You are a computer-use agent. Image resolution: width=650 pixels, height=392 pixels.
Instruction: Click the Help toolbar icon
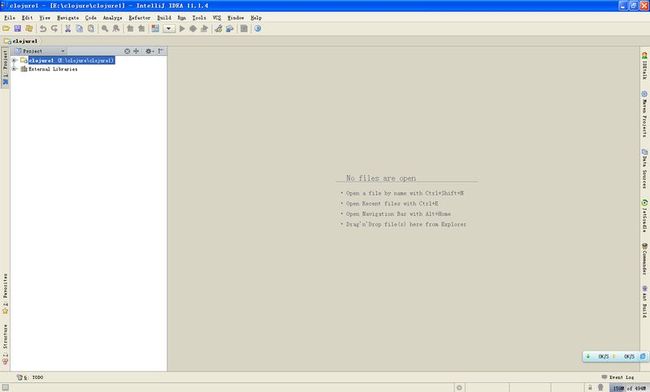257,29
